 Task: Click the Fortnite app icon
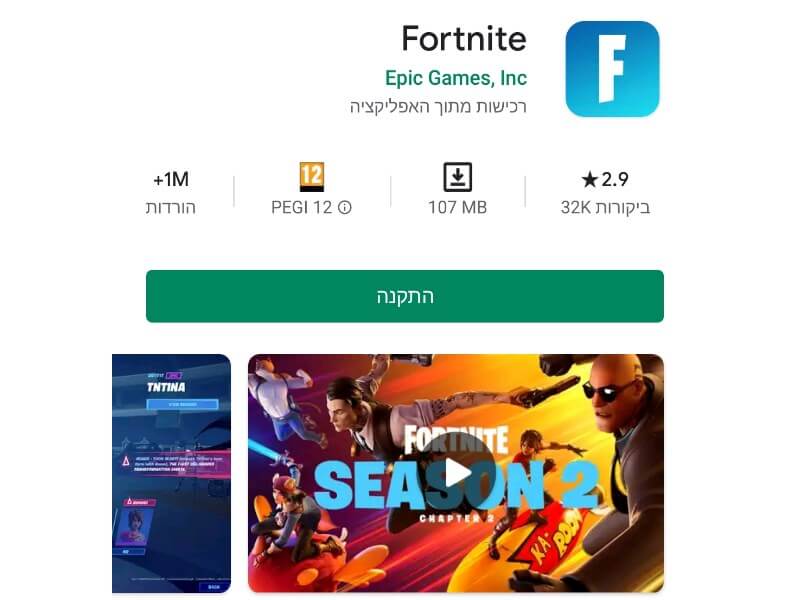click(612, 69)
